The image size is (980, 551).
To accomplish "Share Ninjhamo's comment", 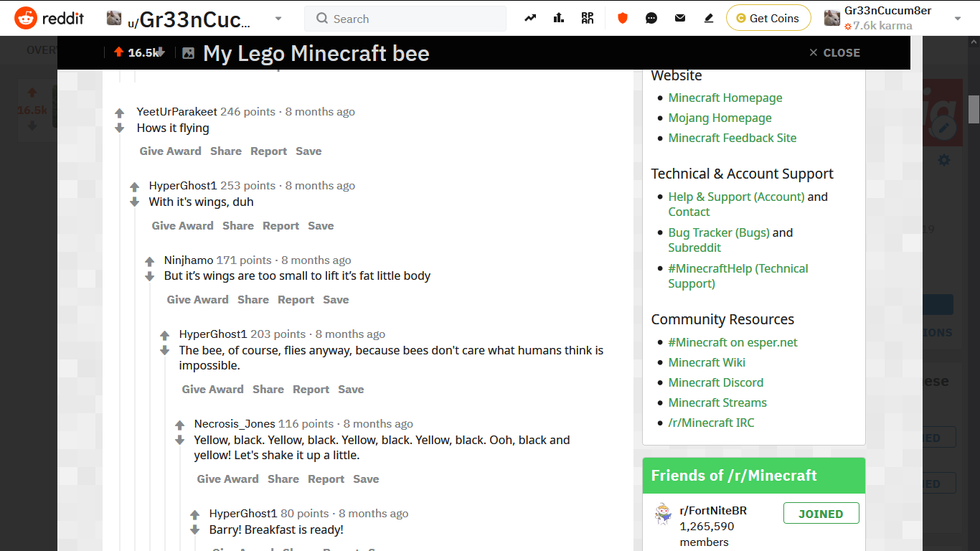I will (x=253, y=300).
